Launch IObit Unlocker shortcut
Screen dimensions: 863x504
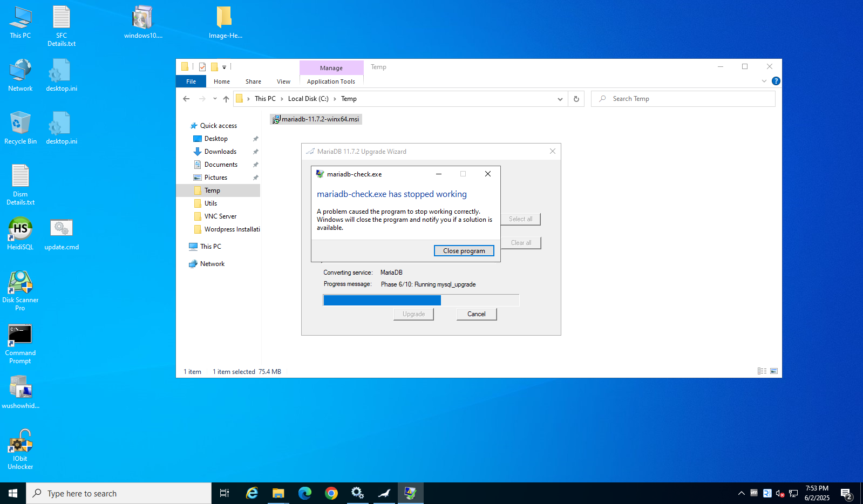21,450
